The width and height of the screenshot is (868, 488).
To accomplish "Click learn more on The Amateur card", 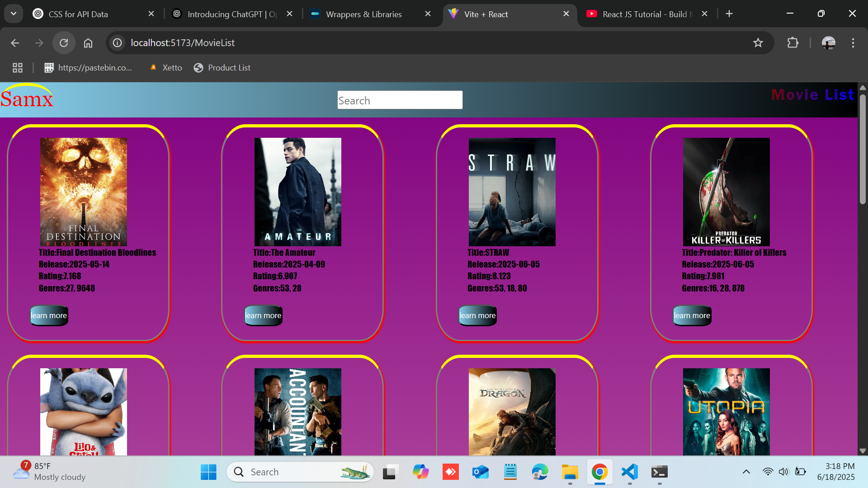I will point(263,315).
